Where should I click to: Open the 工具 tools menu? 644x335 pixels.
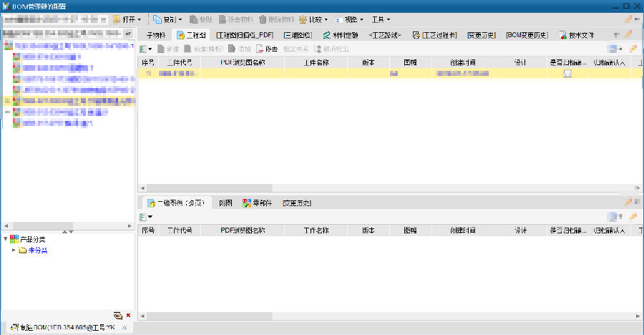381,19
